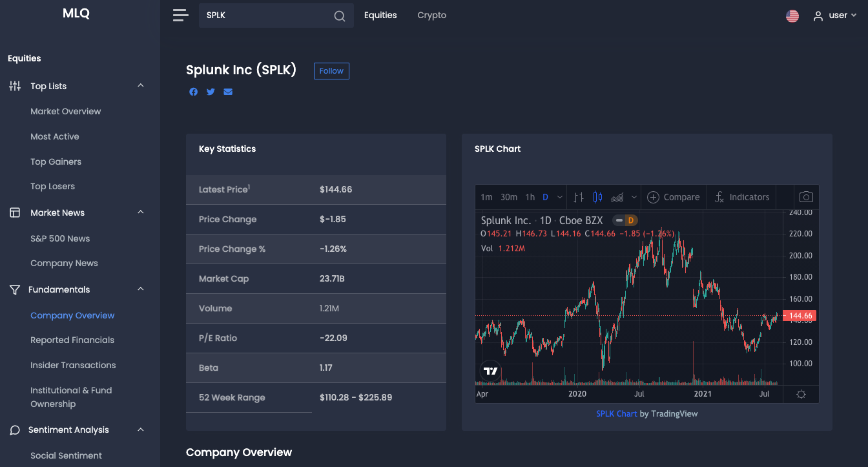Click the Indicators fx icon
Viewport: 868px width, 467px height.
pyautogui.click(x=719, y=197)
